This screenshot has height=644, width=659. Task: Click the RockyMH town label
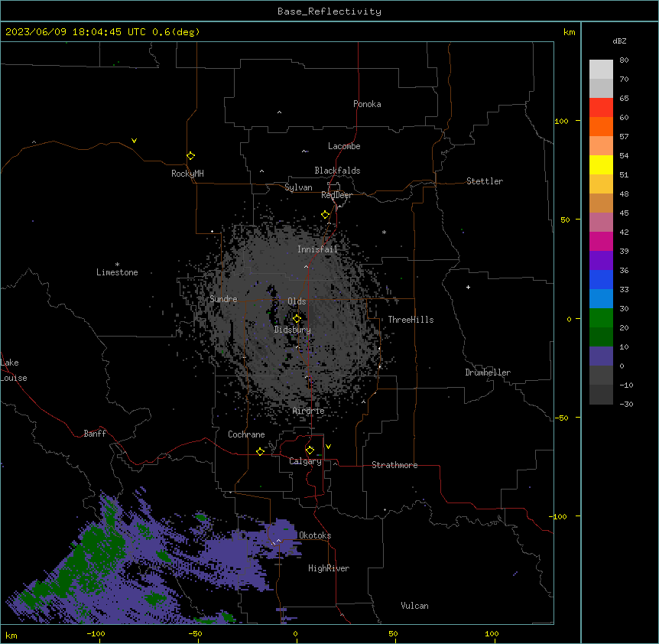[187, 174]
